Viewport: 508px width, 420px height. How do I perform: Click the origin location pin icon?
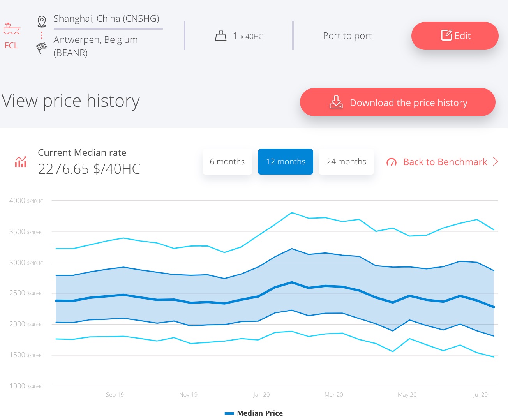coord(42,21)
